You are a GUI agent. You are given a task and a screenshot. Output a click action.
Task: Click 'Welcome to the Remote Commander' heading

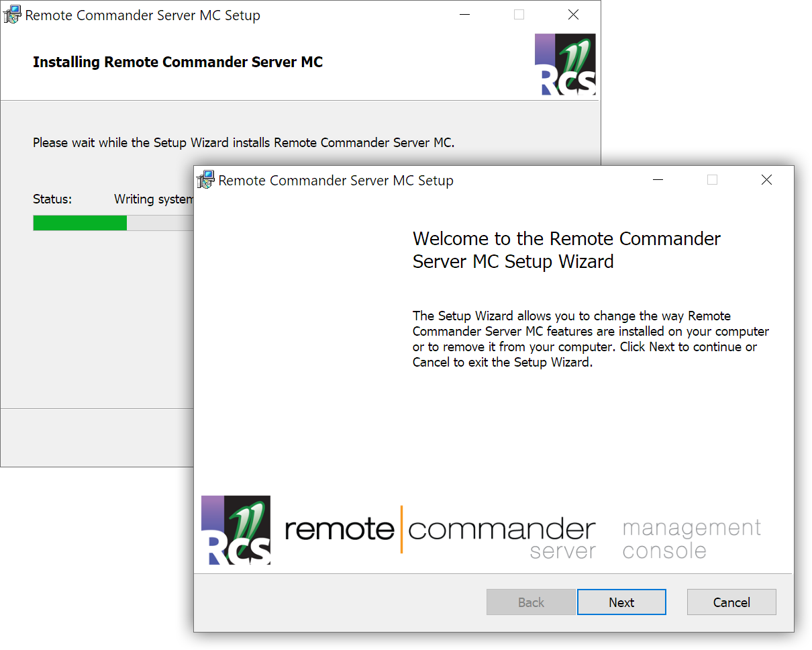point(566,250)
